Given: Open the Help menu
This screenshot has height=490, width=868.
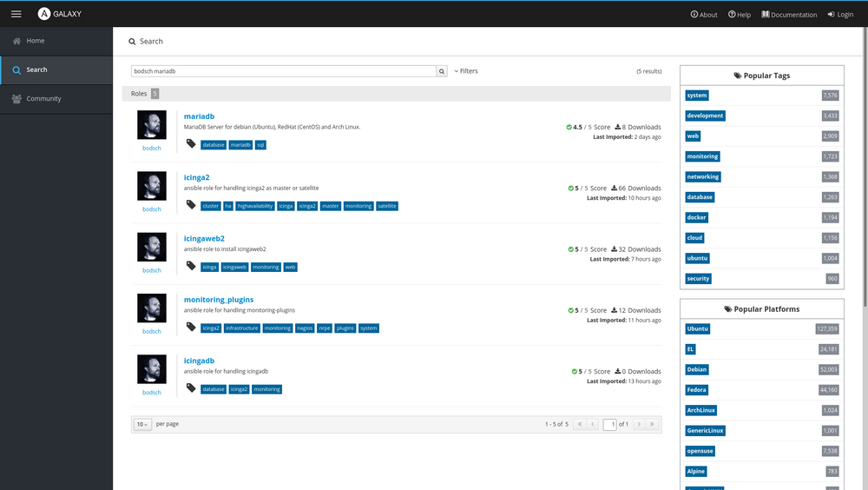Looking at the screenshot, I should pyautogui.click(x=739, y=15).
